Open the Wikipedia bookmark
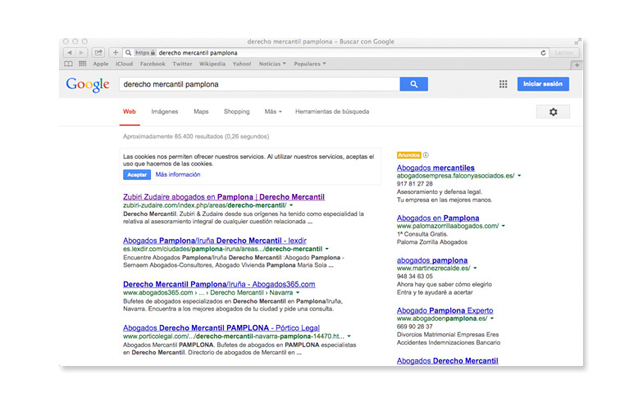Viewport: 640px width, 401px height. point(212,64)
